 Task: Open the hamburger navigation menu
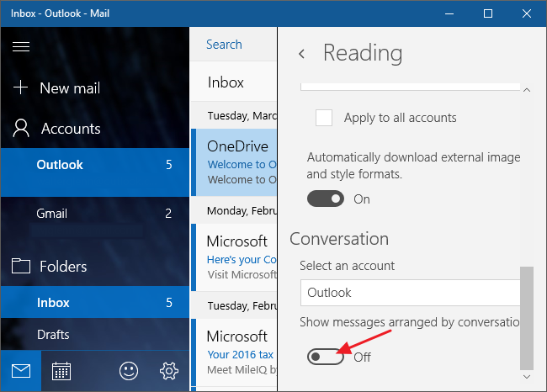click(21, 46)
